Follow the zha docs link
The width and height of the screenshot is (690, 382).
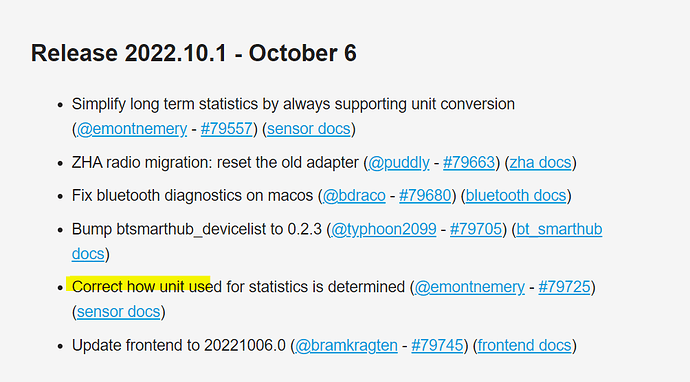tap(540, 163)
